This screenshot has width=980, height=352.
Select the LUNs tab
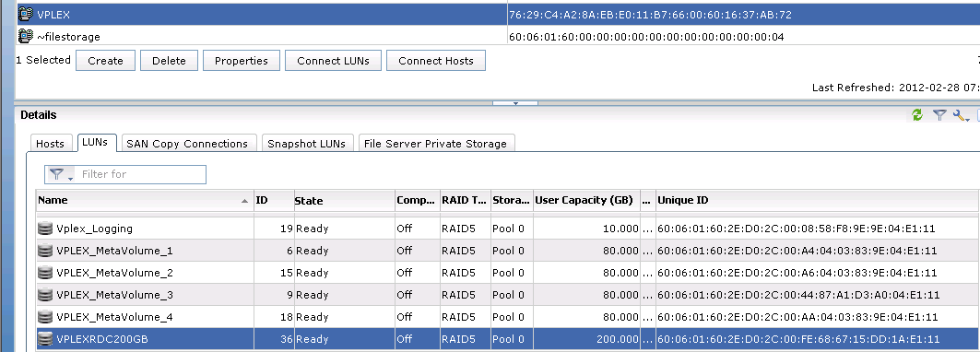96,143
